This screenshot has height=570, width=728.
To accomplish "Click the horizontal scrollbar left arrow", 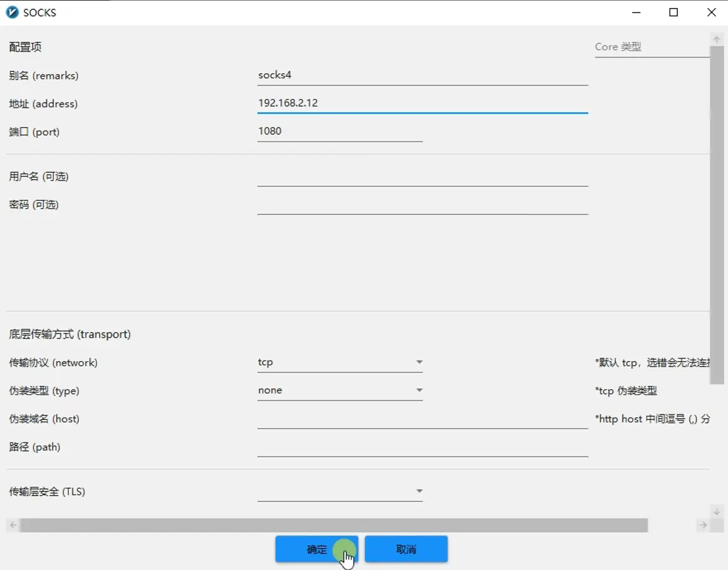I will [13, 525].
